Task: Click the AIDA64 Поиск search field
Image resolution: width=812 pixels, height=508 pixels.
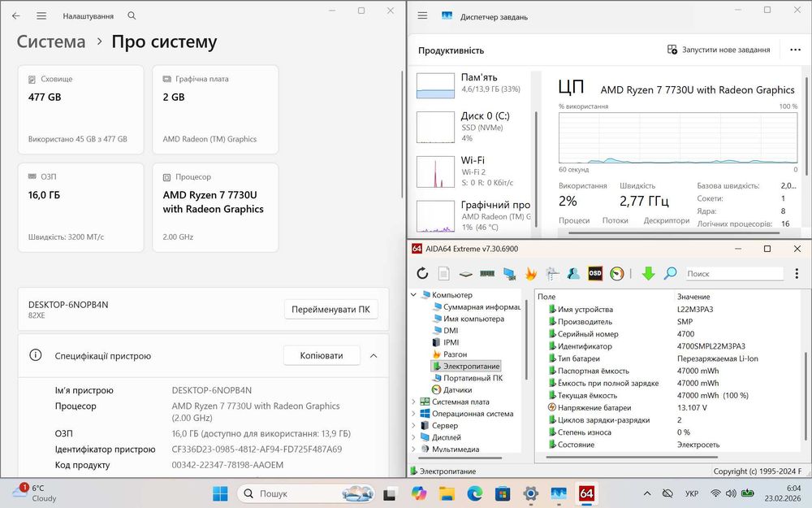Action: click(734, 273)
